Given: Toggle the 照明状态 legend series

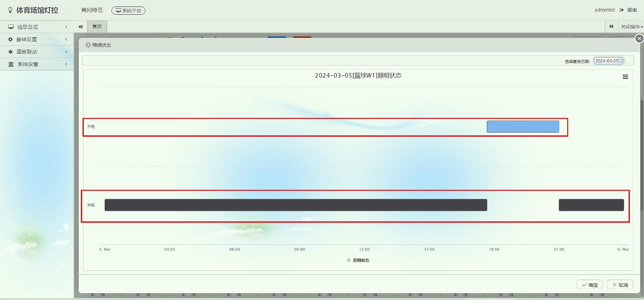Looking at the screenshot, I should [358, 260].
